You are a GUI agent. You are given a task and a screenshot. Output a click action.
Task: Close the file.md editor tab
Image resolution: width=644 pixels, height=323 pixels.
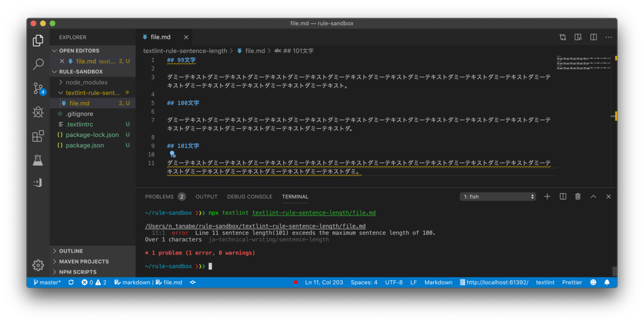186,37
